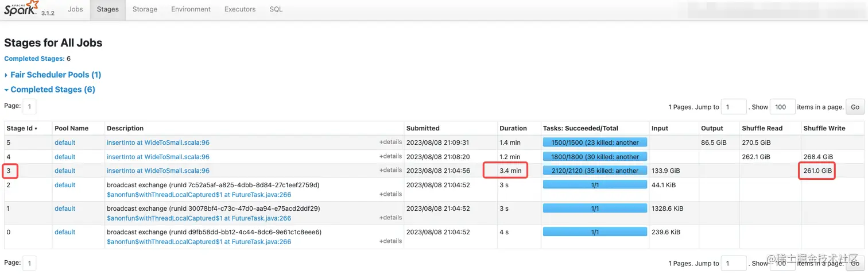Click the top items-per-page Show input
The height and width of the screenshot is (274, 868).
pyautogui.click(x=782, y=107)
